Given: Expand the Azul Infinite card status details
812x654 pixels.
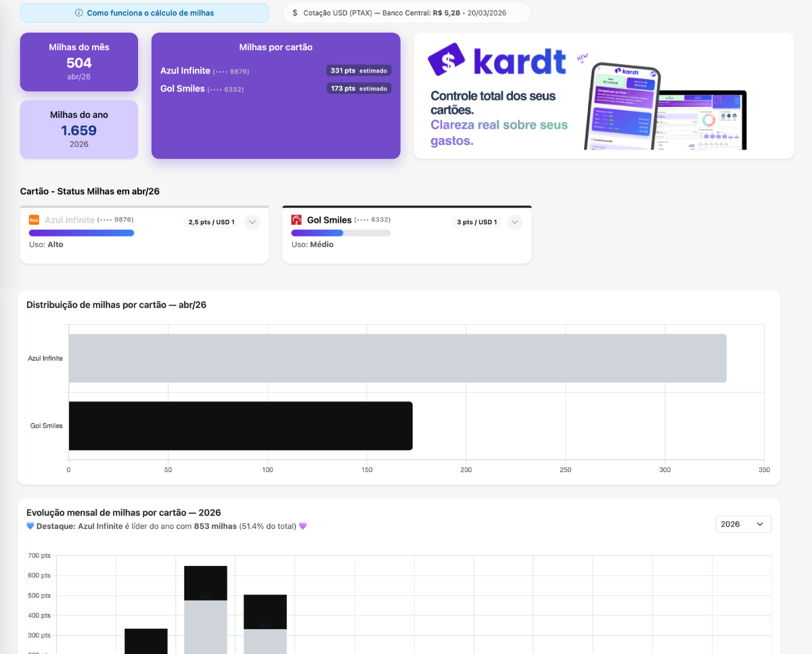Looking at the screenshot, I should pos(252,222).
